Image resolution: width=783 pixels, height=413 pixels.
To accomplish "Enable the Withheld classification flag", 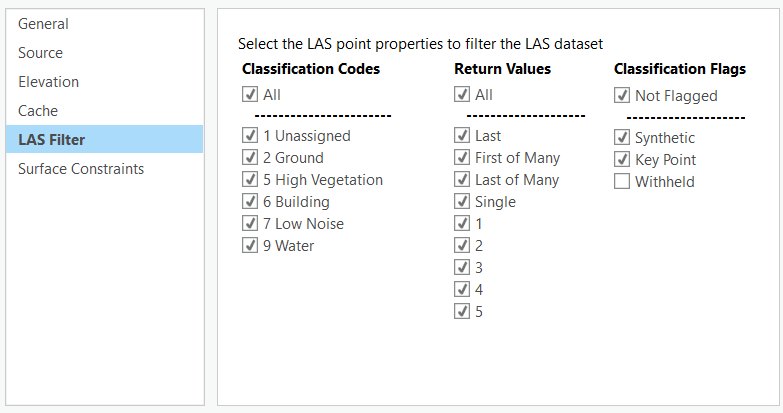I will click(622, 182).
